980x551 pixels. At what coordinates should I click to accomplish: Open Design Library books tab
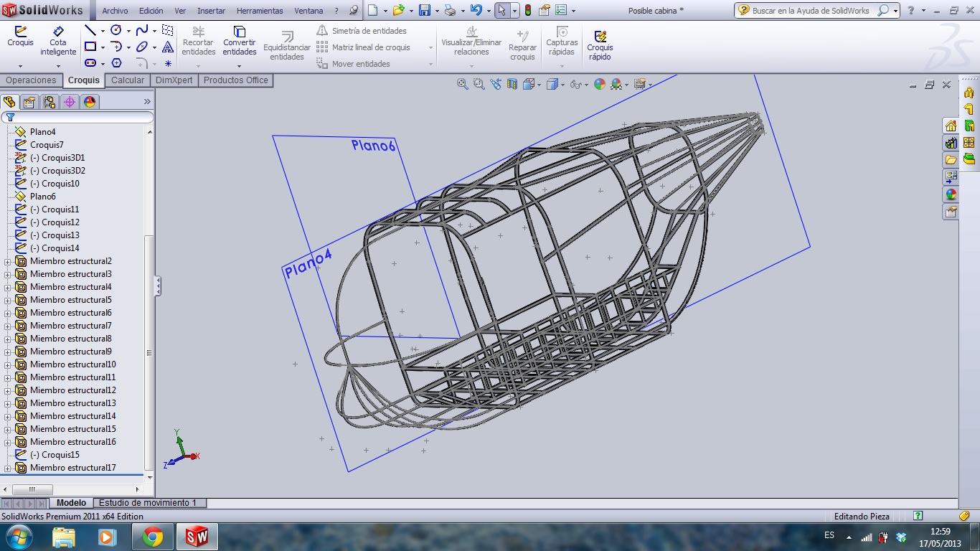click(951, 143)
